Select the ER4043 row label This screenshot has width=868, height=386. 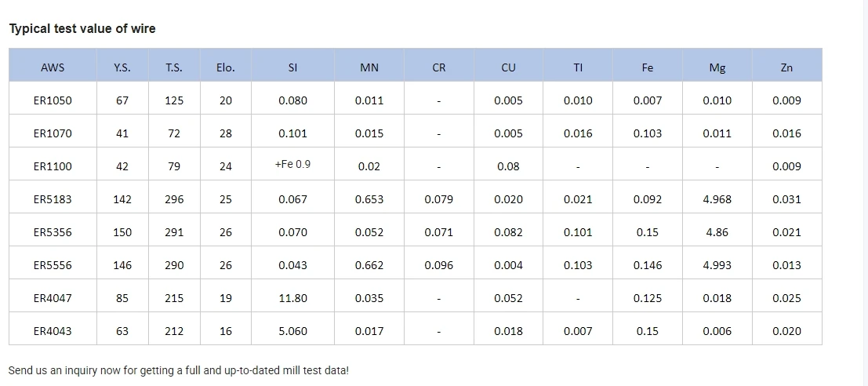[x=53, y=331]
